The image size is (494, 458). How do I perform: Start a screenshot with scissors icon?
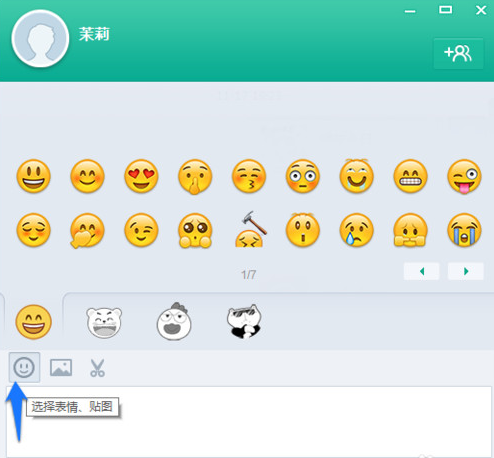click(x=97, y=368)
